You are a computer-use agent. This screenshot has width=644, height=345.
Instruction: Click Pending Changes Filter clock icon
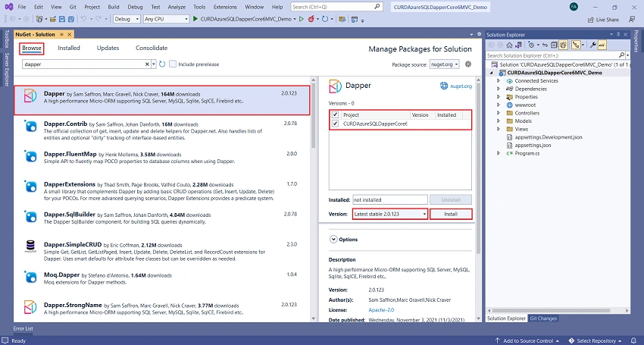(531, 45)
